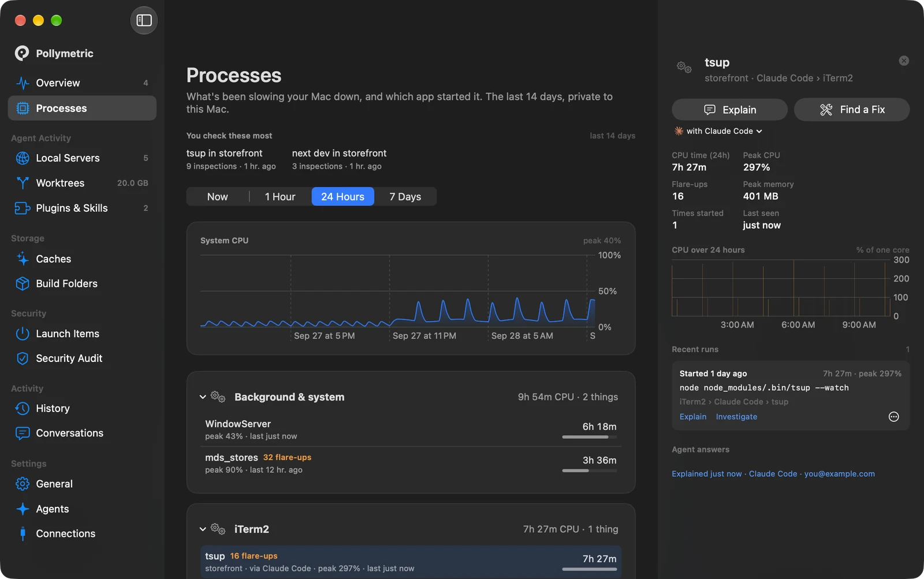Click the 32 flare-ups label
924x579 pixels.
coord(287,457)
